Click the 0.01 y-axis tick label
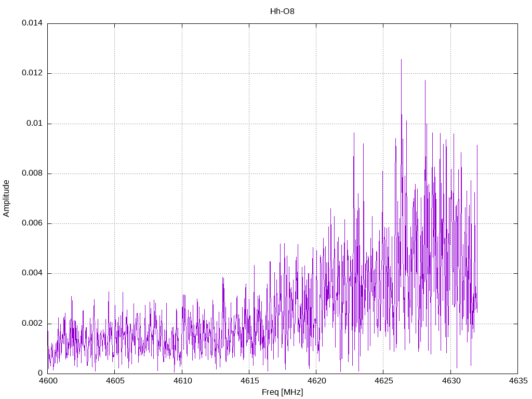The height and width of the screenshot is (399, 532). coord(35,124)
